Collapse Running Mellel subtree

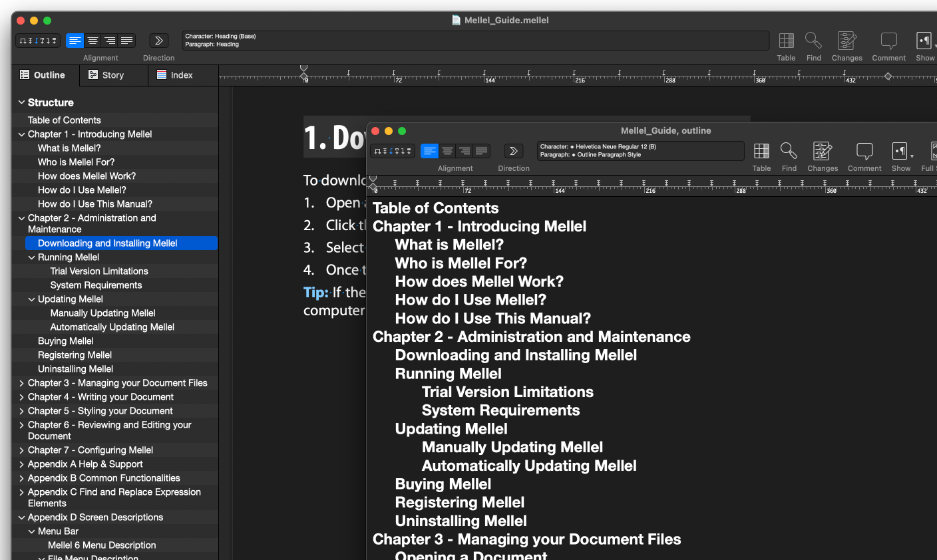coord(31,257)
